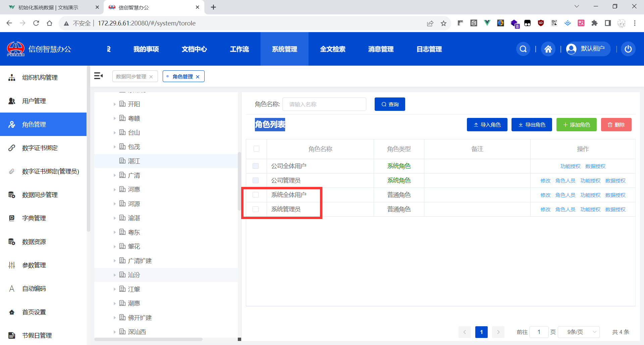
Task: Collapse the sidebar with the fold icon
Action: tap(98, 76)
